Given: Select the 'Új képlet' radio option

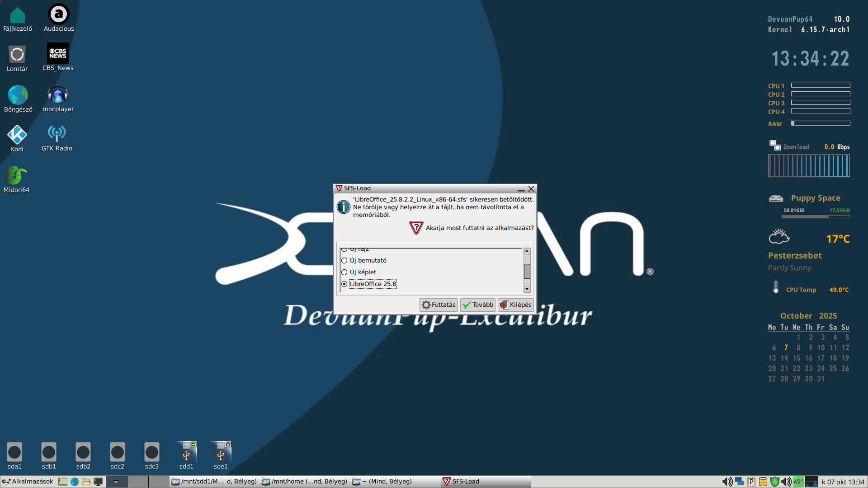Looking at the screenshot, I should (x=344, y=272).
